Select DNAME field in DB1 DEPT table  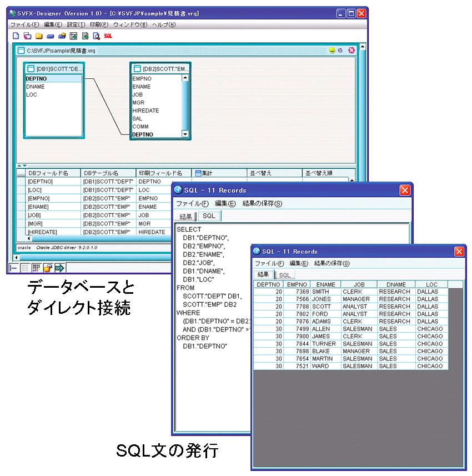pyautogui.click(x=53, y=87)
